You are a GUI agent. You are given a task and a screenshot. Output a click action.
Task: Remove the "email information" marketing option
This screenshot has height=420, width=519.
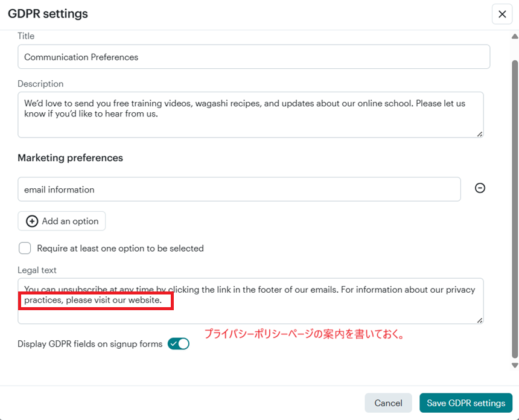click(480, 188)
